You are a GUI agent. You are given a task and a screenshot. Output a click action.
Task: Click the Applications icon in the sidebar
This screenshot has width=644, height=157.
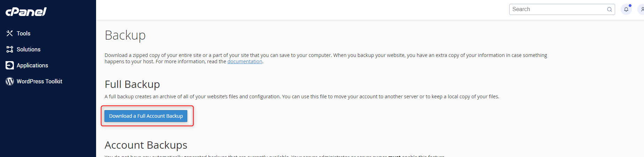(10, 65)
